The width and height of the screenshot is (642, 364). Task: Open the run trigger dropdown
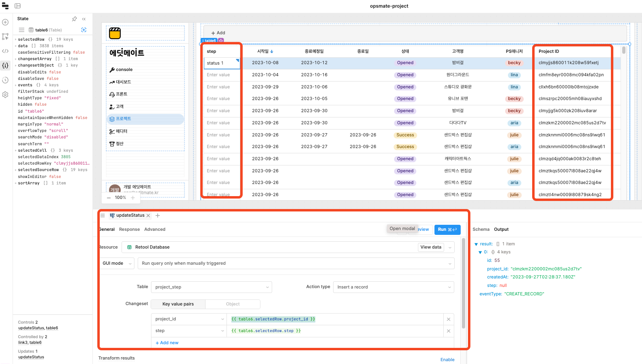coord(296,264)
